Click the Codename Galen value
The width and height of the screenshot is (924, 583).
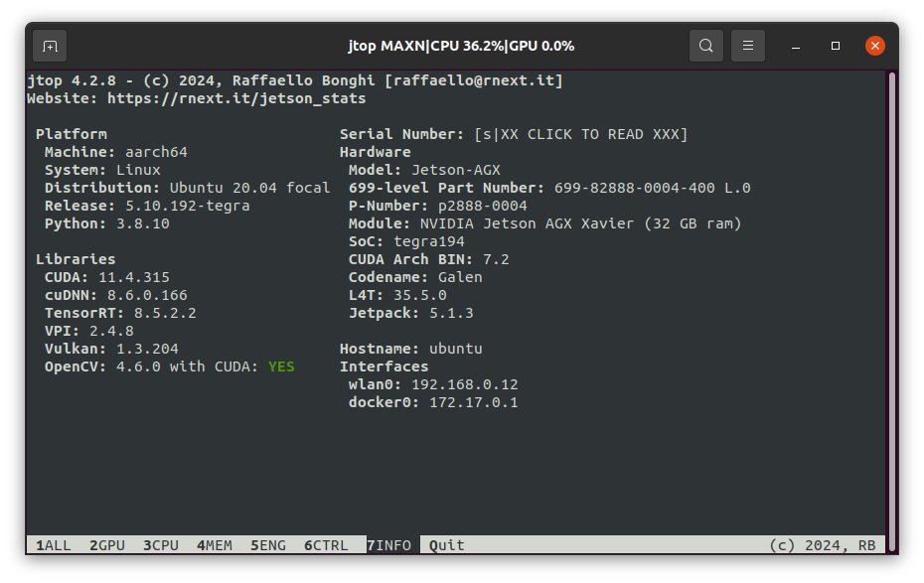(x=460, y=277)
